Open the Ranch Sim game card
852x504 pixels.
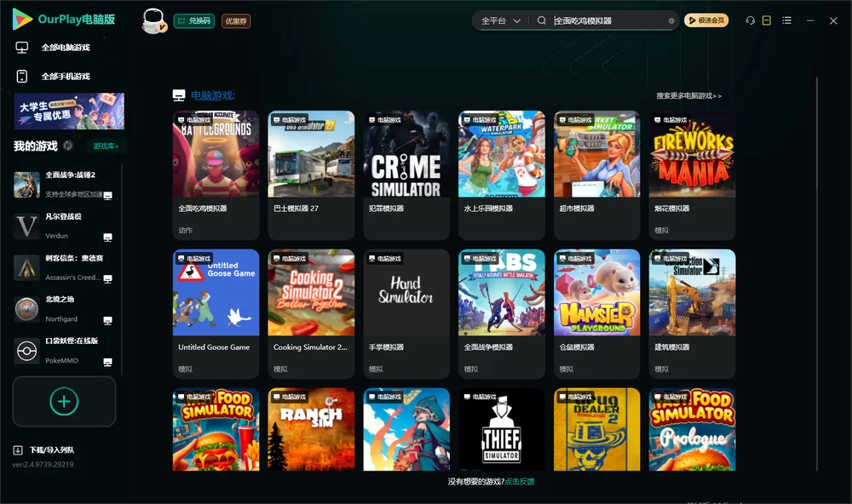[x=311, y=429]
